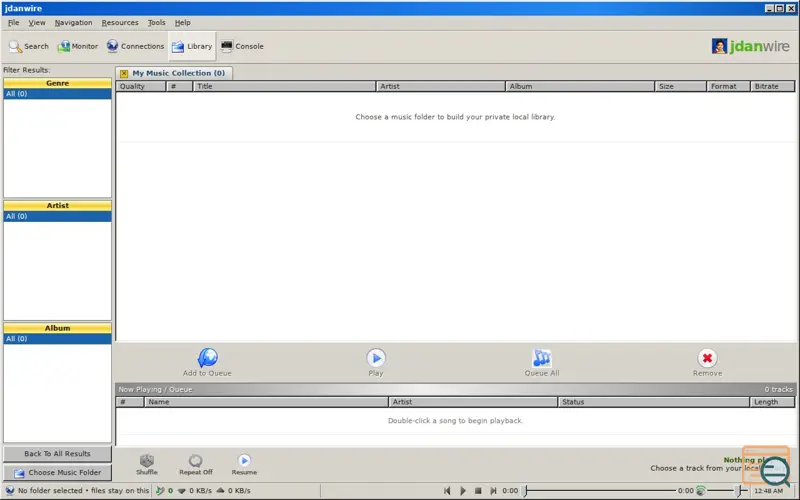The image size is (800, 500).
Task: Switch to the Library view
Action: click(192, 46)
